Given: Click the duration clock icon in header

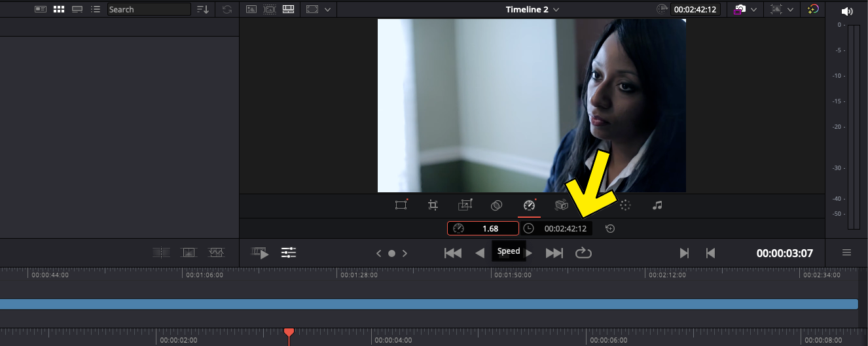Looking at the screenshot, I should [662, 9].
